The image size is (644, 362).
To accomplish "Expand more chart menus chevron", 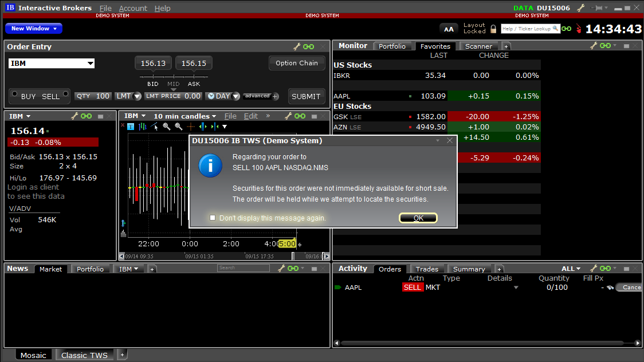I will click(268, 116).
